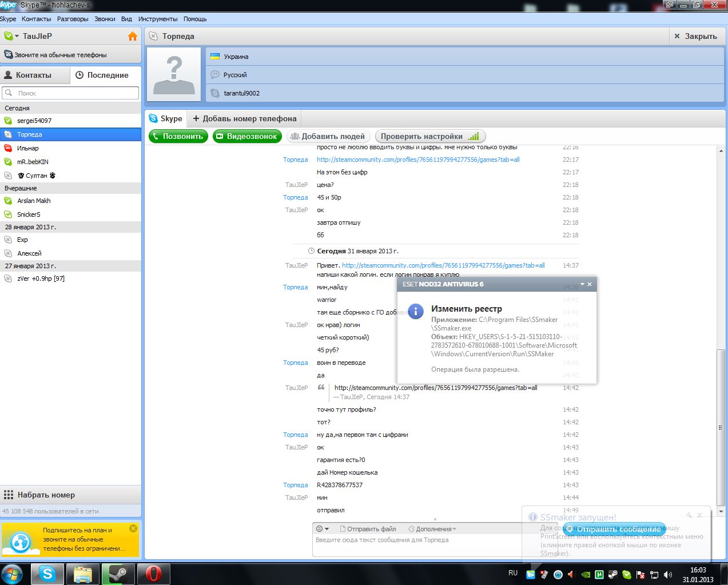The width and height of the screenshot is (728, 585).
Task: Switch to the Последние tab
Action: (x=106, y=75)
